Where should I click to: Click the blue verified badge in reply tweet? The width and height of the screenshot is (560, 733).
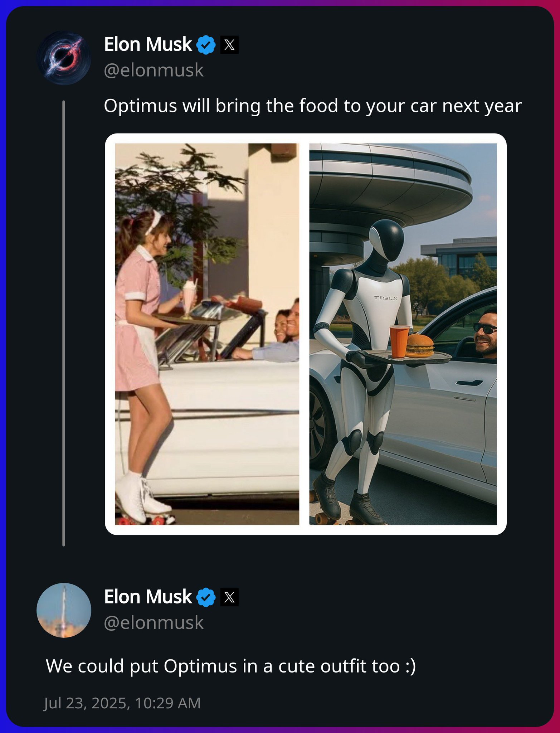tap(206, 597)
